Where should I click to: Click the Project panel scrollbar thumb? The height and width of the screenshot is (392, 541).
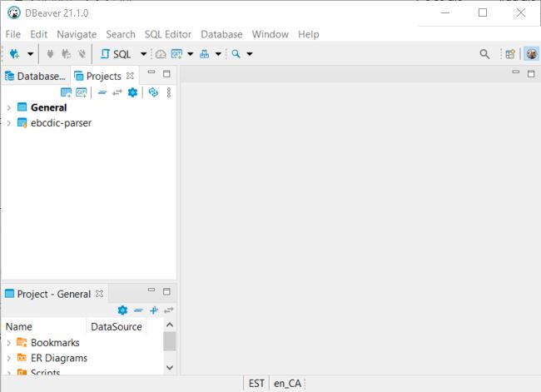click(170, 341)
